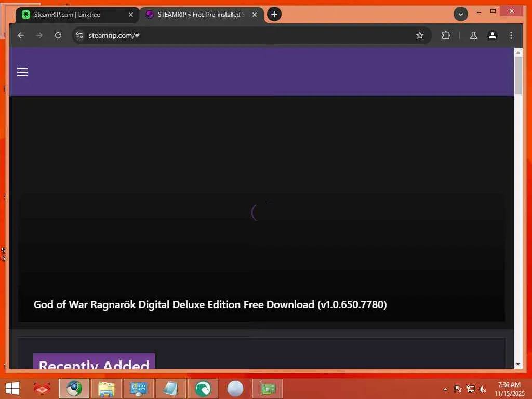Open the white sphere taskbar app
The width and height of the screenshot is (532, 399).
235,389
